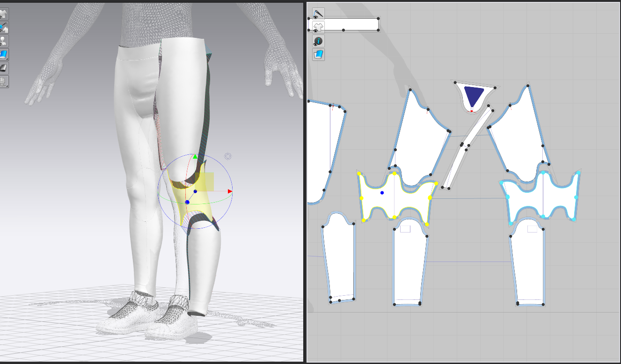Click the green Y-axis arrow of the gizmo
The width and height of the screenshot is (621, 364).
tap(195, 157)
